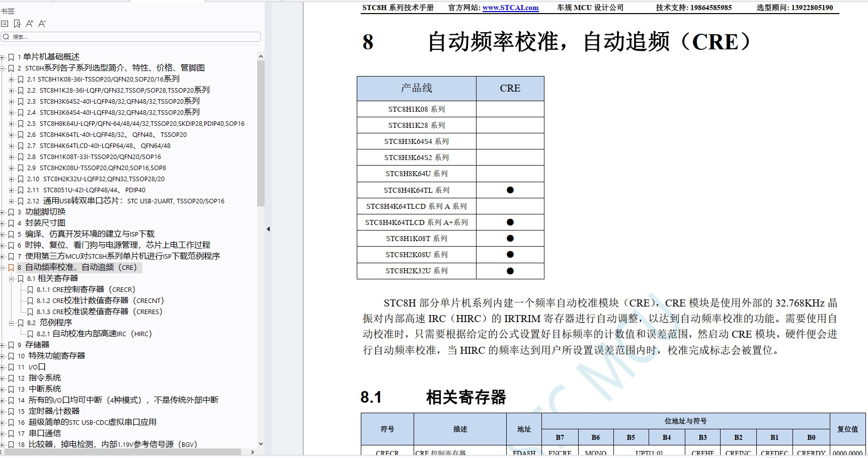Increase bookmark font size with A+ icon
This screenshot has width=868, height=458.
click(30, 24)
